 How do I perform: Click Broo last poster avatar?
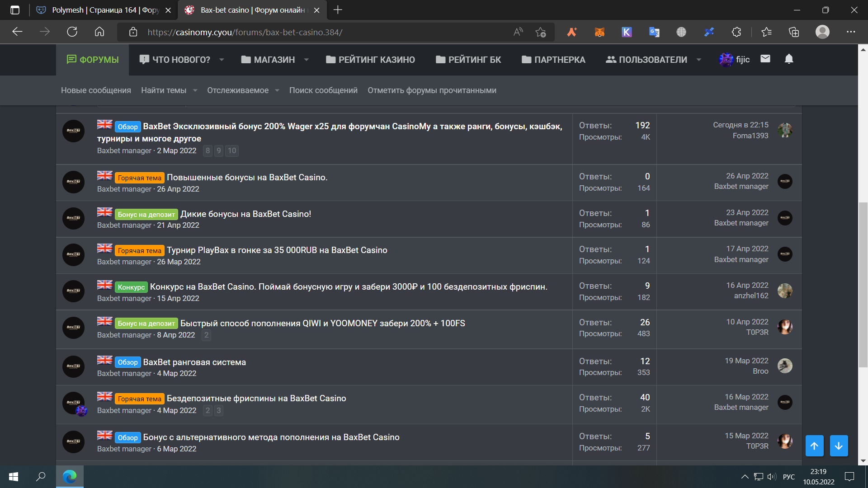tap(785, 366)
